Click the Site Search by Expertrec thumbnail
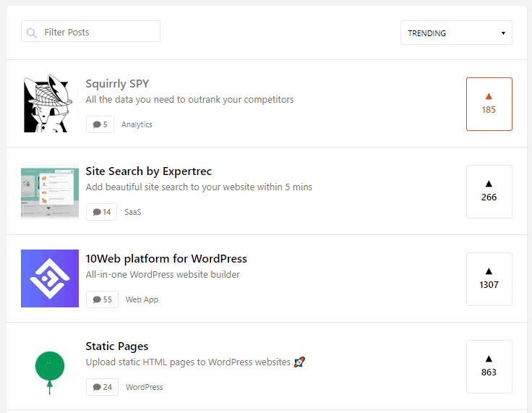This screenshot has width=532, height=413. pos(50,191)
